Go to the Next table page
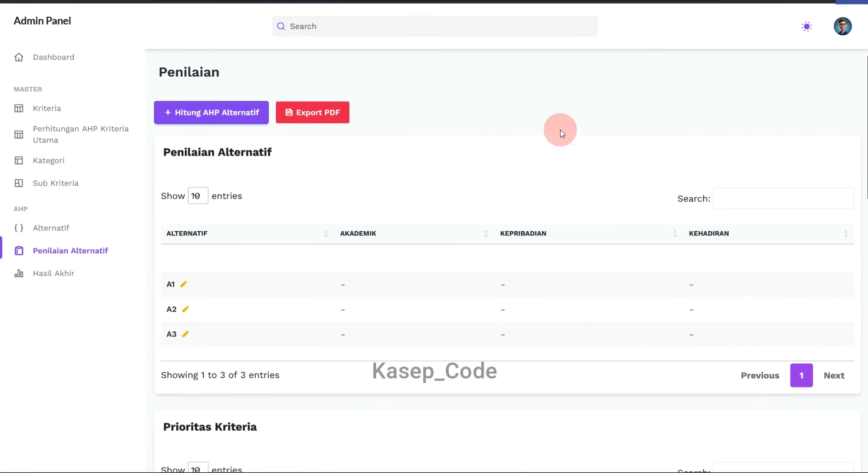This screenshot has height=473, width=868. coord(834,375)
